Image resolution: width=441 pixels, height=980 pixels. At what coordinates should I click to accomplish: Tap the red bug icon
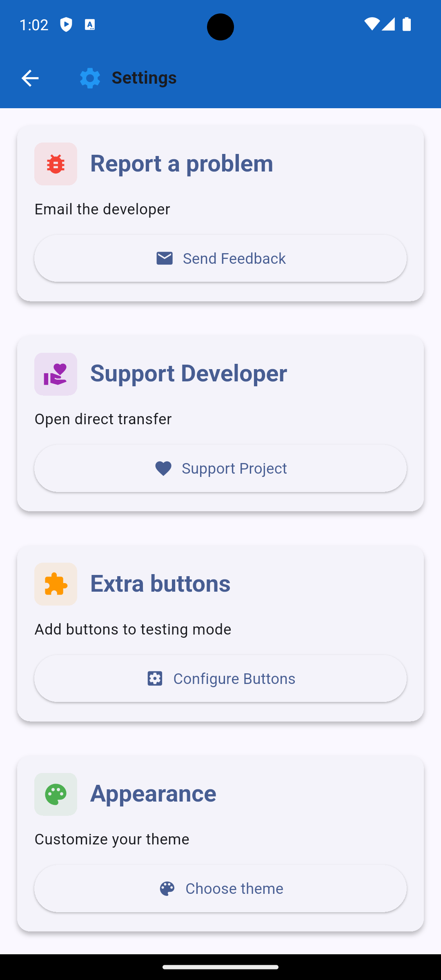tap(56, 164)
